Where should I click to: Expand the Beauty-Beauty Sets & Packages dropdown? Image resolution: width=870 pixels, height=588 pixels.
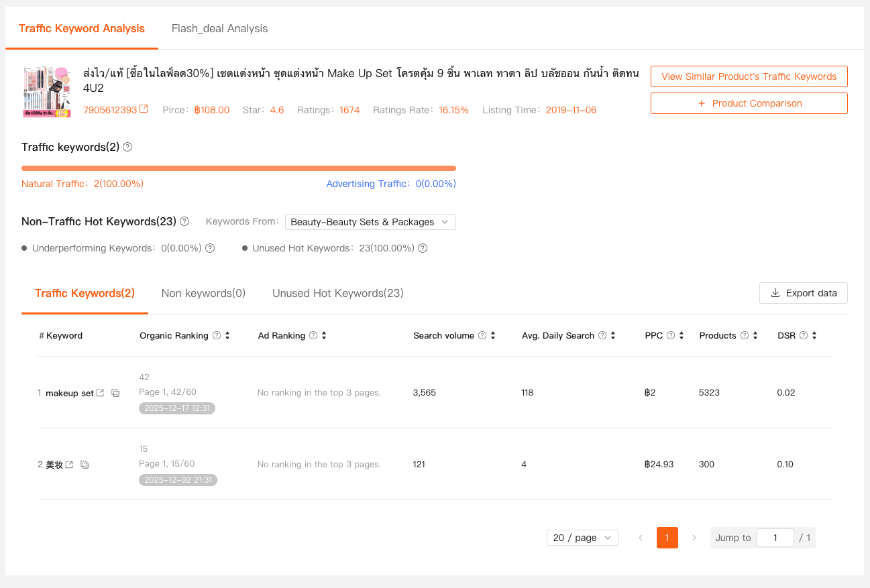pos(370,222)
